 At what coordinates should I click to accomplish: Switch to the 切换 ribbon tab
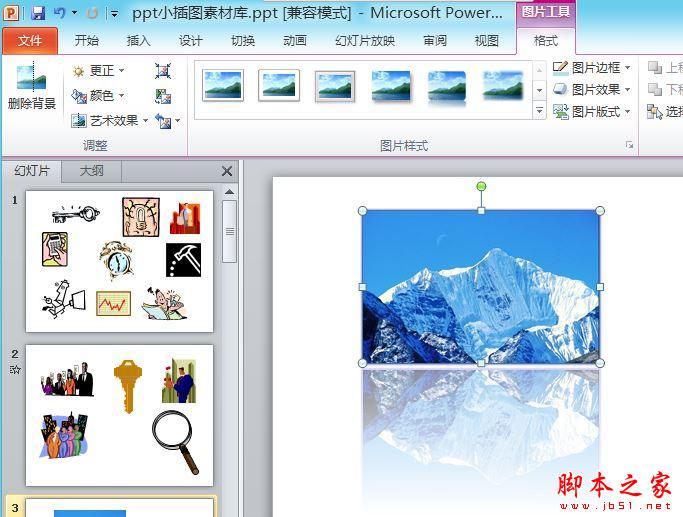pyautogui.click(x=243, y=41)
